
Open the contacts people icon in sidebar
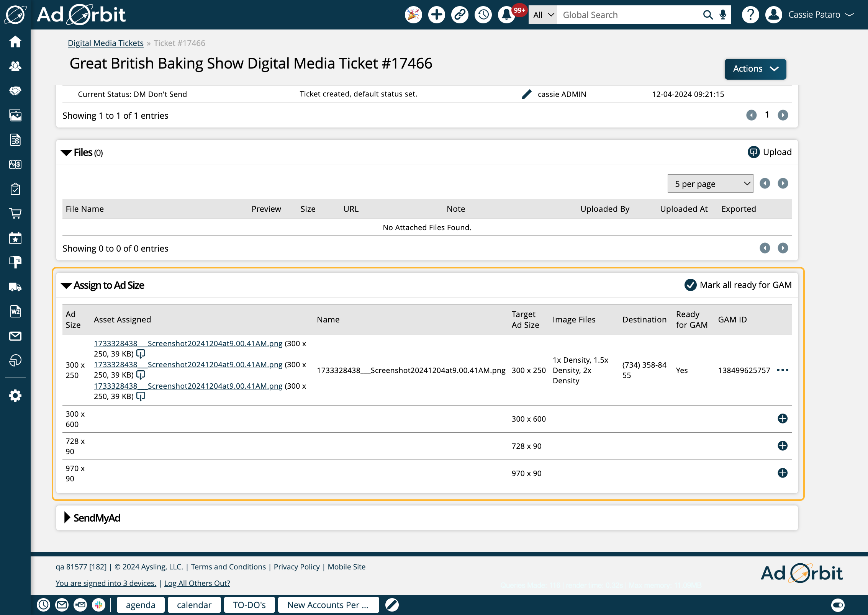pos(15,66)
